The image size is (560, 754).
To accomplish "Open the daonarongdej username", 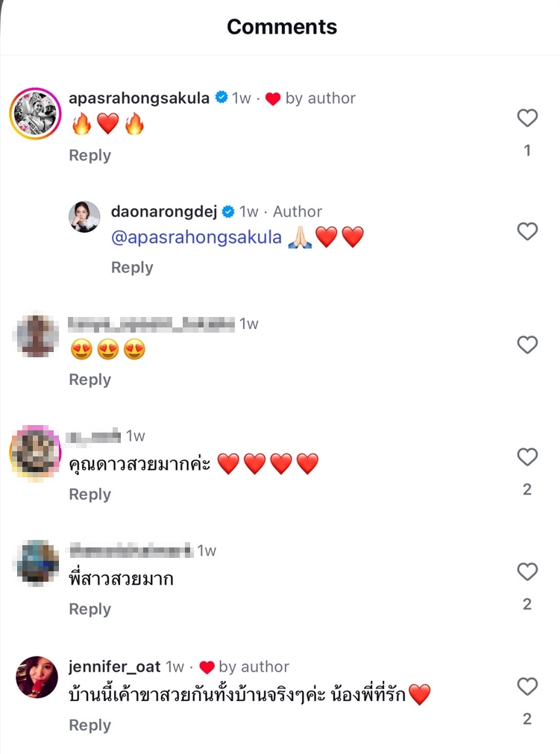I will (x=163, y=211).
